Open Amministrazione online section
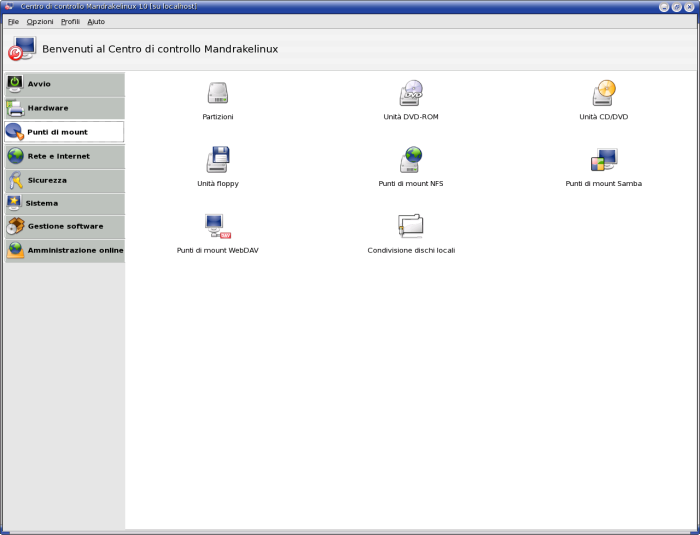This screenshot has height=535, width=700. pyautogui.click(x=64, y=250)
